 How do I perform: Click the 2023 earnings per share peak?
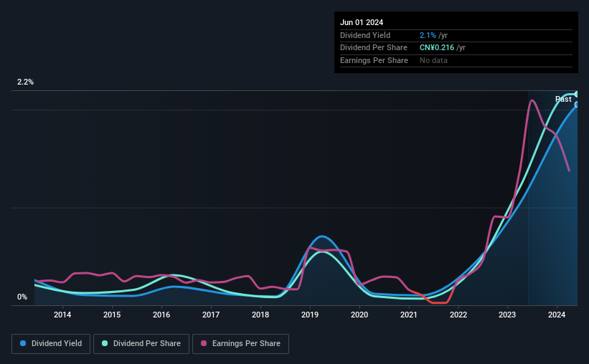532,100
